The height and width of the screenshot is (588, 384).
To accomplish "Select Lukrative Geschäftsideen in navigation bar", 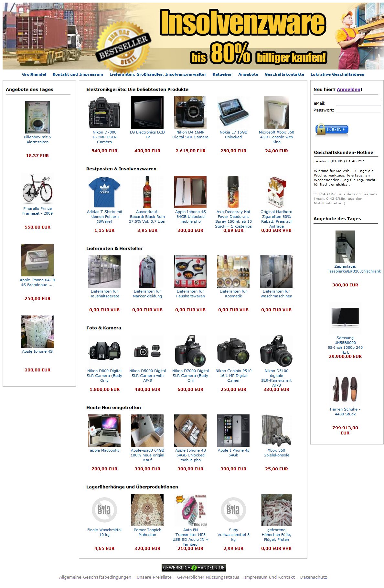I will pyautogui.click(x=337, y=74).
